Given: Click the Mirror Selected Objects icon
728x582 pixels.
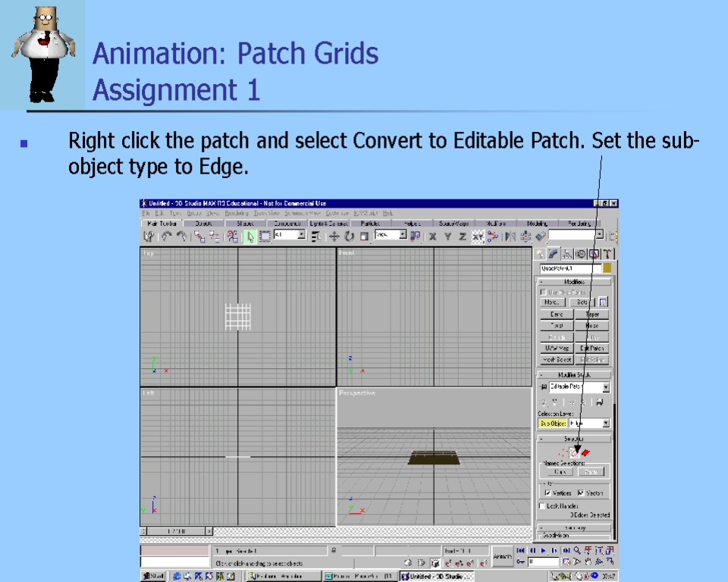Looking at the screenshot, I should [510, 236].
